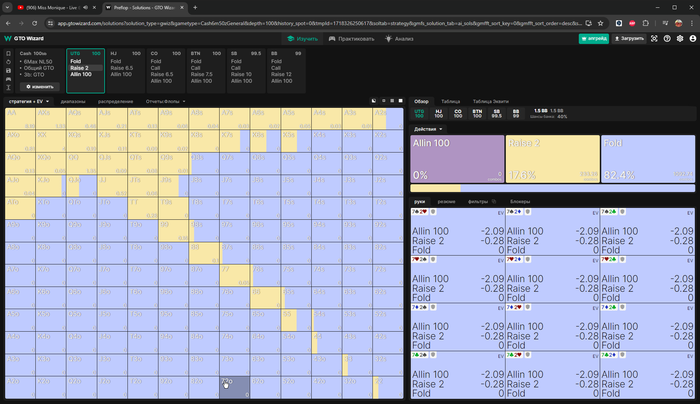This screenshot has height=404, width=700.
Task: Click the GTO Wizard logo
Action: pyautogui.click(x=24, y=39)
